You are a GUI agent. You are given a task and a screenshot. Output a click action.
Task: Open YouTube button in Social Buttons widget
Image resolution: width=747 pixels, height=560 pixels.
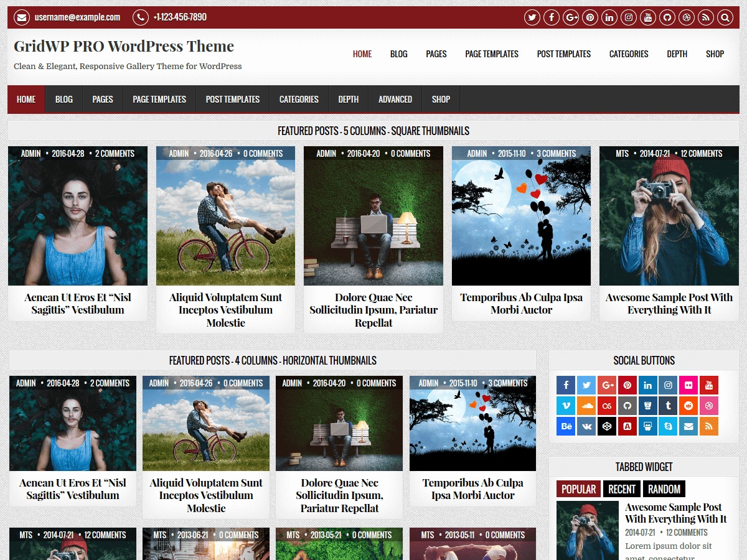pyautogui.click(x=709, y=385)
